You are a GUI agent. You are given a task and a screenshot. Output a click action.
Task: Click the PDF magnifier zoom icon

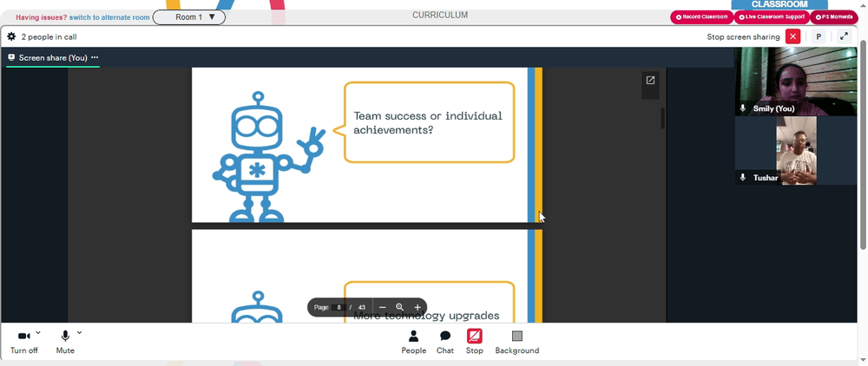pyautogui.click(x=399, y=307)
